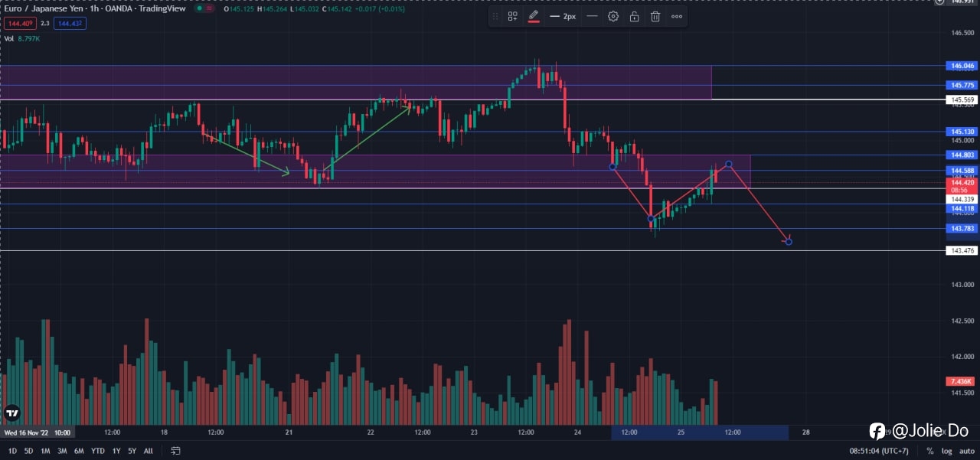Open the Go to date icon

(x=175, y=451)
